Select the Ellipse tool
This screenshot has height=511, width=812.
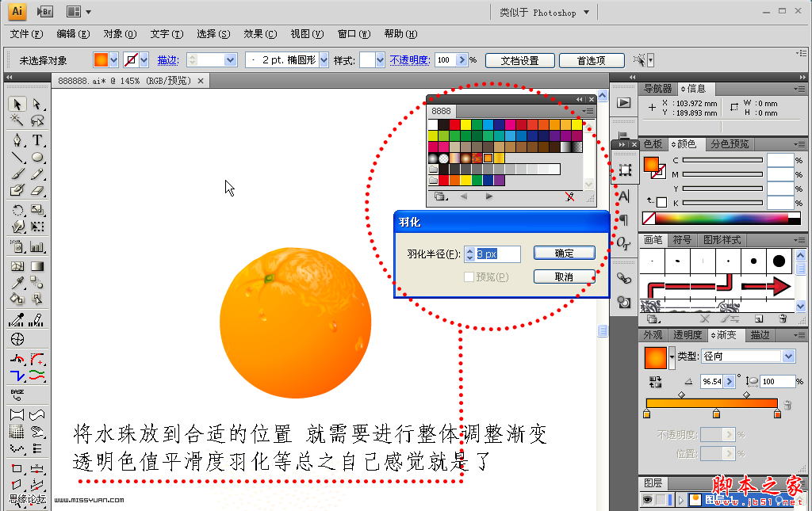36,157
